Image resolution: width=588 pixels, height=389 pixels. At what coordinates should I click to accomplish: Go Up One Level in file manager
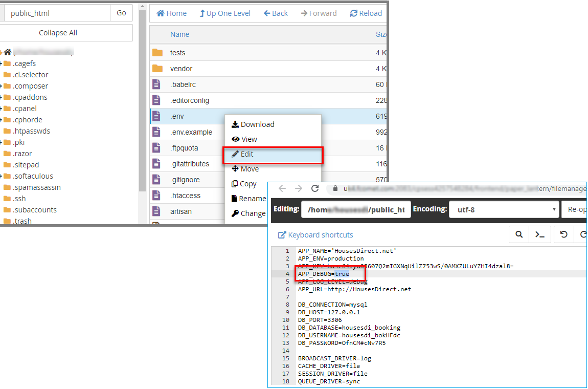[225, 13]
